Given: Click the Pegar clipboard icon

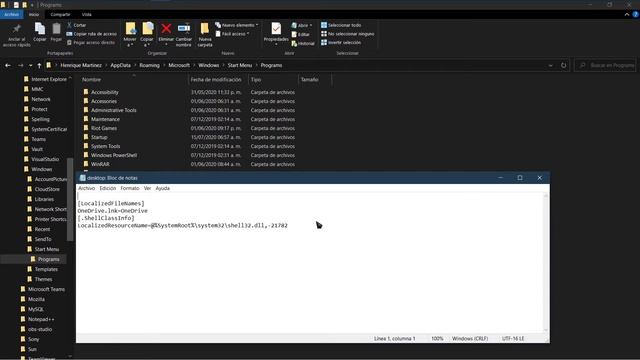Looking at the screenshot, I should (56, 29).
